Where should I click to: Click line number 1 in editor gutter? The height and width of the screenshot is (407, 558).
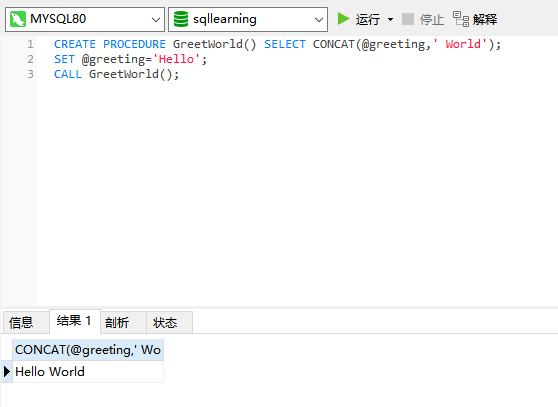30,44
